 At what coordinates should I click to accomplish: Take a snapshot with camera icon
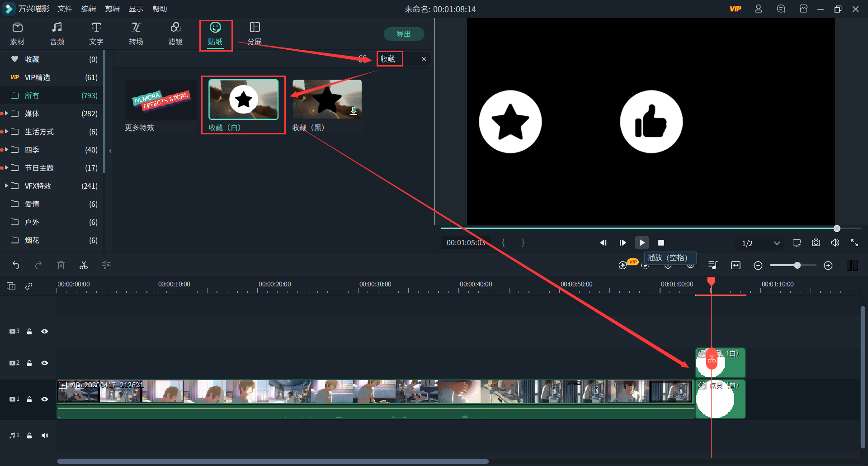click(x=816, y=243)
